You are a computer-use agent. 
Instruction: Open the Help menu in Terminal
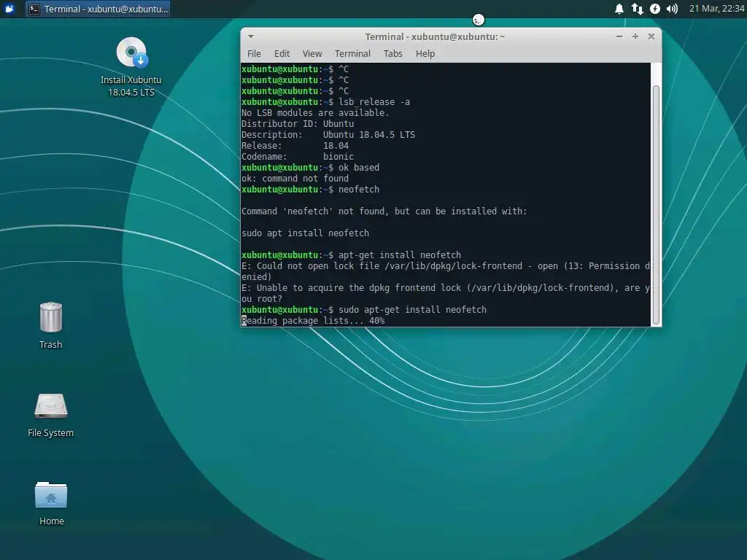pyautogui.click(x=425, y=54)
